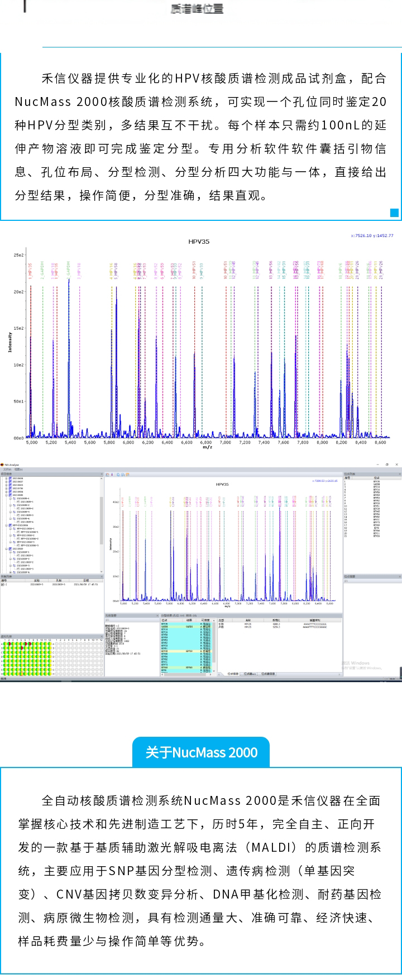Collapse the HPV-20210806 project tree node
402x980 pixels.
coord(6,525)
